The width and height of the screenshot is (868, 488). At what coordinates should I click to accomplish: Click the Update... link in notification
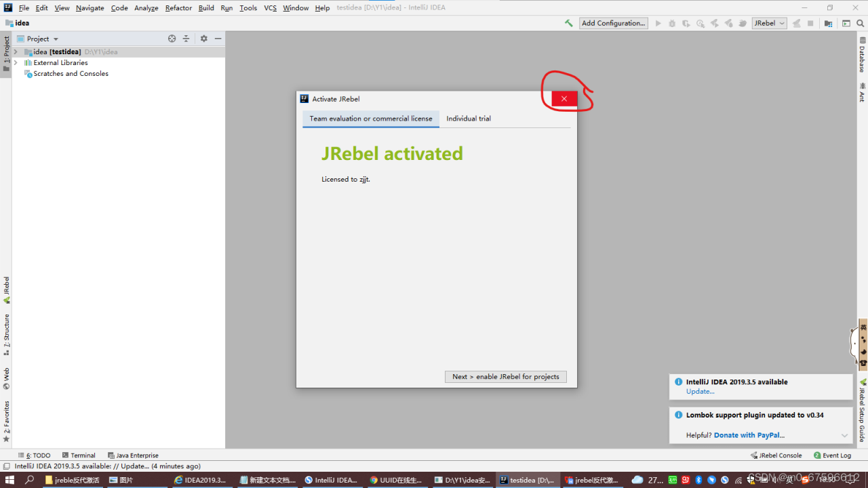pos(700,391)
